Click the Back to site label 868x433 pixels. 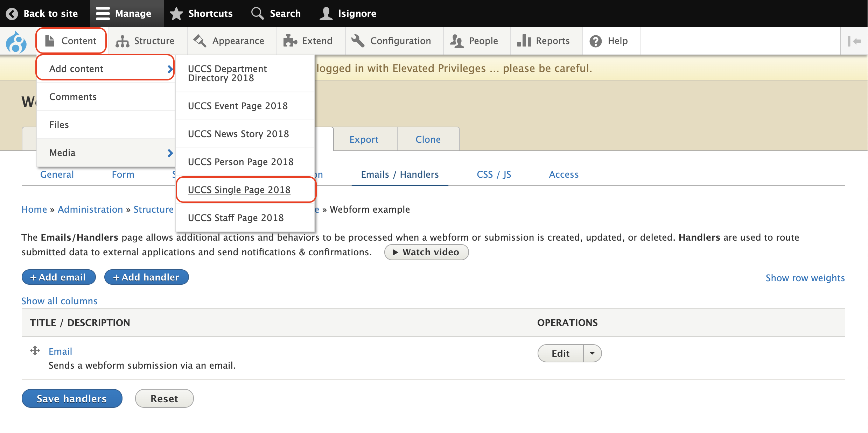(x=50, y=14)
